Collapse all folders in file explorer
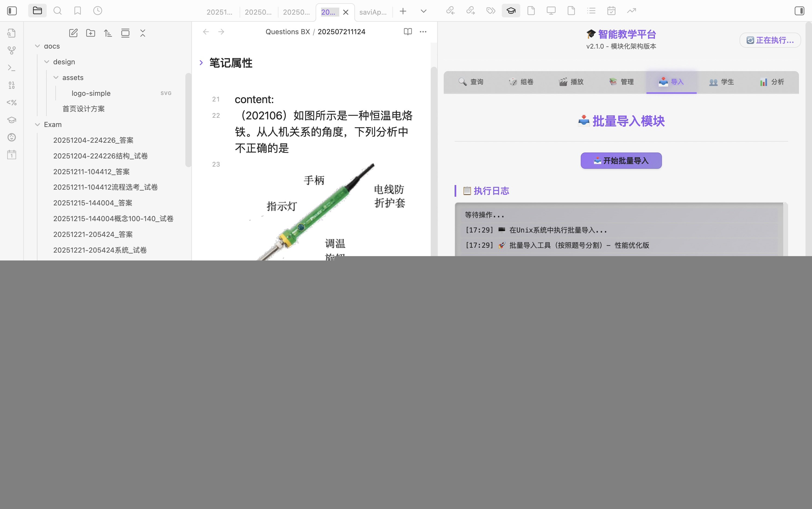Image resolution: width=812 pixels, height=509 pixels. click(x=142, y=33)
